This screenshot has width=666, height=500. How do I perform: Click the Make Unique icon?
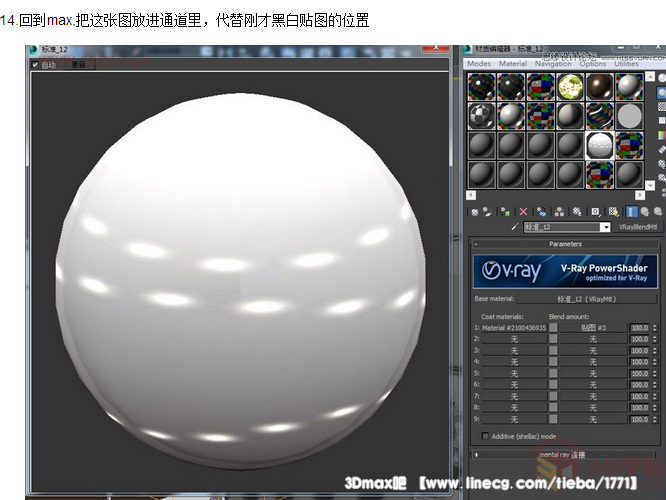559,212
